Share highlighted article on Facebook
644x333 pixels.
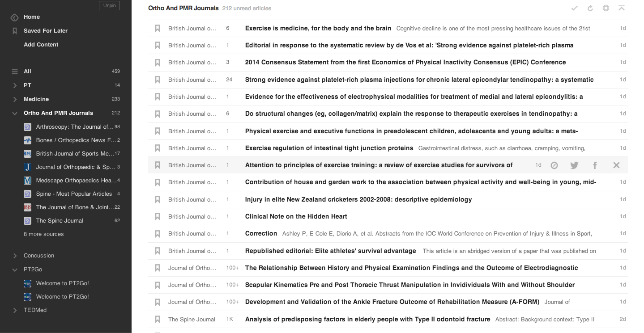(595, 165)
